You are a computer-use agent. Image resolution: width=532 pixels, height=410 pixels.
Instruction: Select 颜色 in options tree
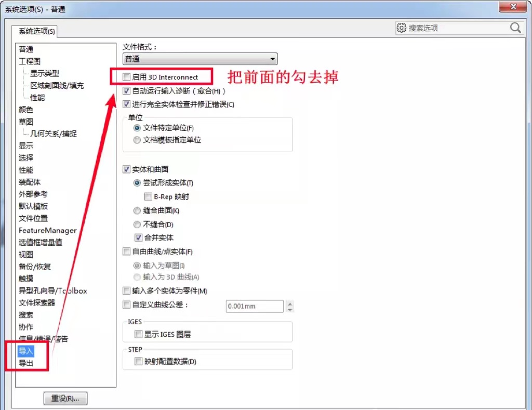[x=26, y=110]
